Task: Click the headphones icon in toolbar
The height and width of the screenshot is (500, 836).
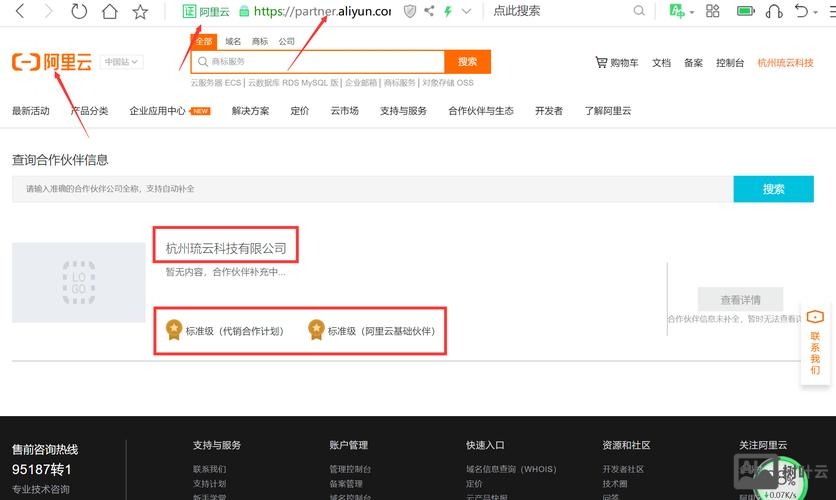Action: [x=774, y=11]
